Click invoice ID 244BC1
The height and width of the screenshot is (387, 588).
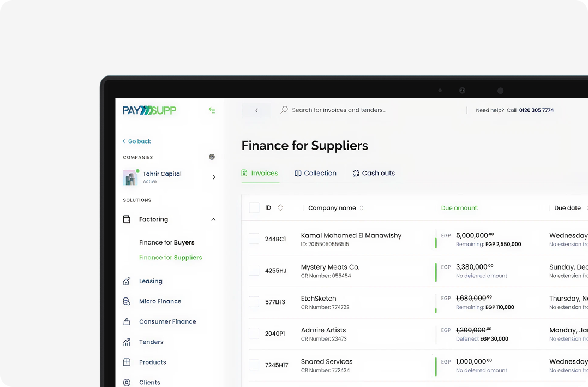coord(275,239)
